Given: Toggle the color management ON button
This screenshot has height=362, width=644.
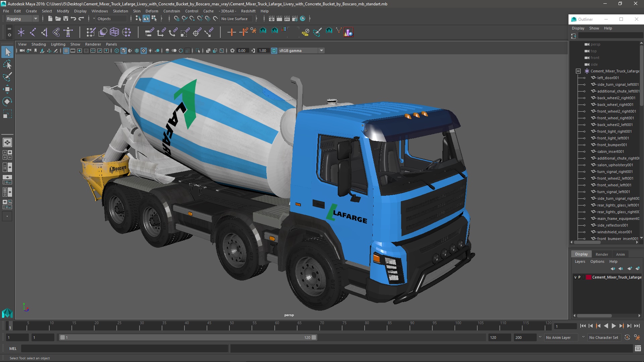Looking at the screenshot, I should coord(274,51).
